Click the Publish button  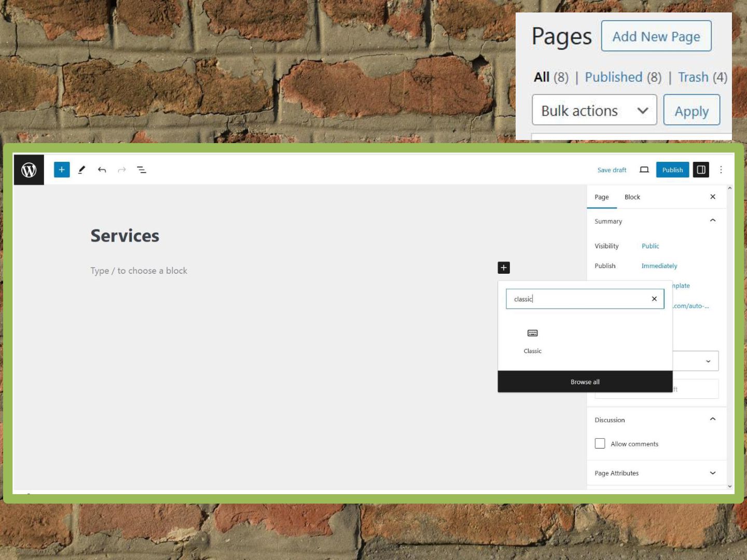click(x=672, y=170)
